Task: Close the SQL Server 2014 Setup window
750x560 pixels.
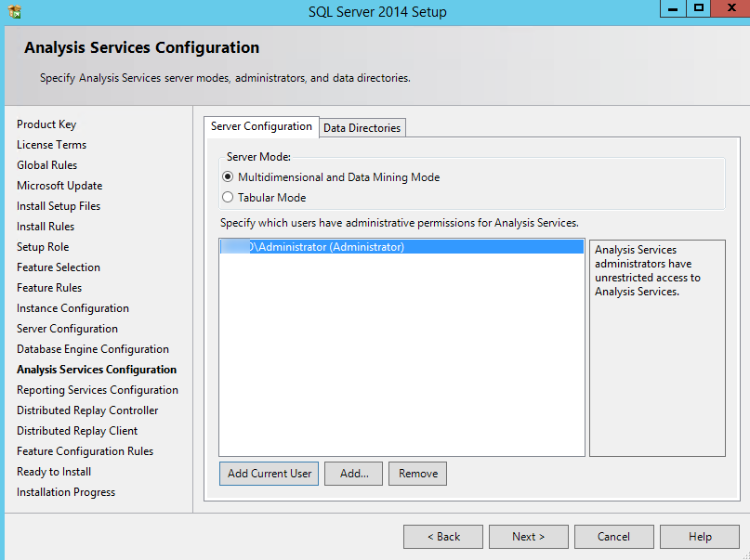Action: click(x=730, y=8)
